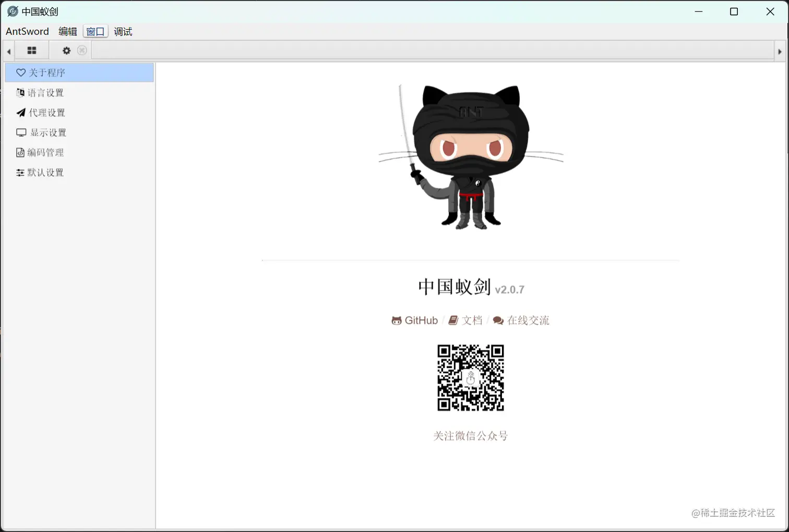
Task: Open 默认设置 in the sidebar
Action: tap(79, 173)
